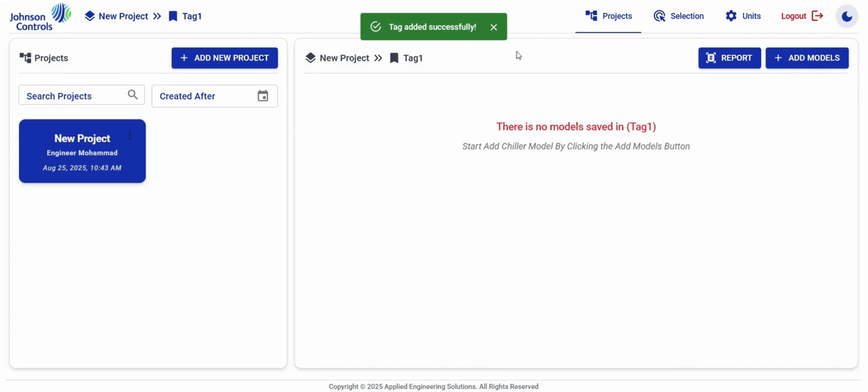This screenshot has width=868, height=392.
Task: Click the Johnson Controls logo
Action: (x=40, y=17)
